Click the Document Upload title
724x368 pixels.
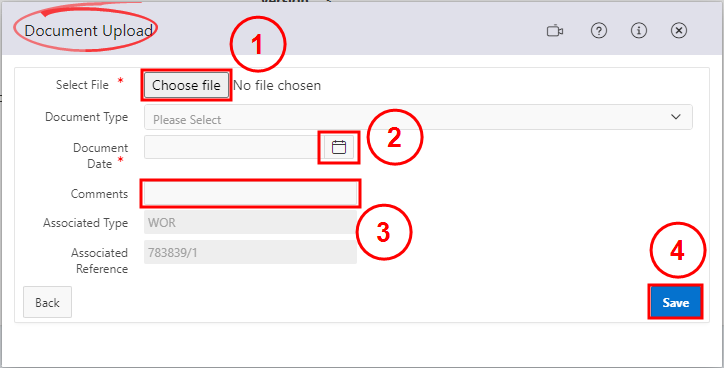(89, 31)
